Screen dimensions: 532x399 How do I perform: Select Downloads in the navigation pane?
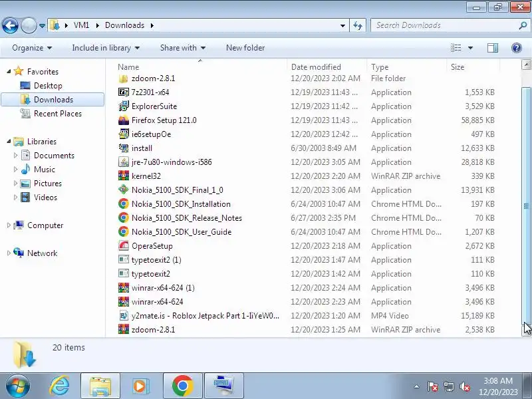(x=53, y=100)
